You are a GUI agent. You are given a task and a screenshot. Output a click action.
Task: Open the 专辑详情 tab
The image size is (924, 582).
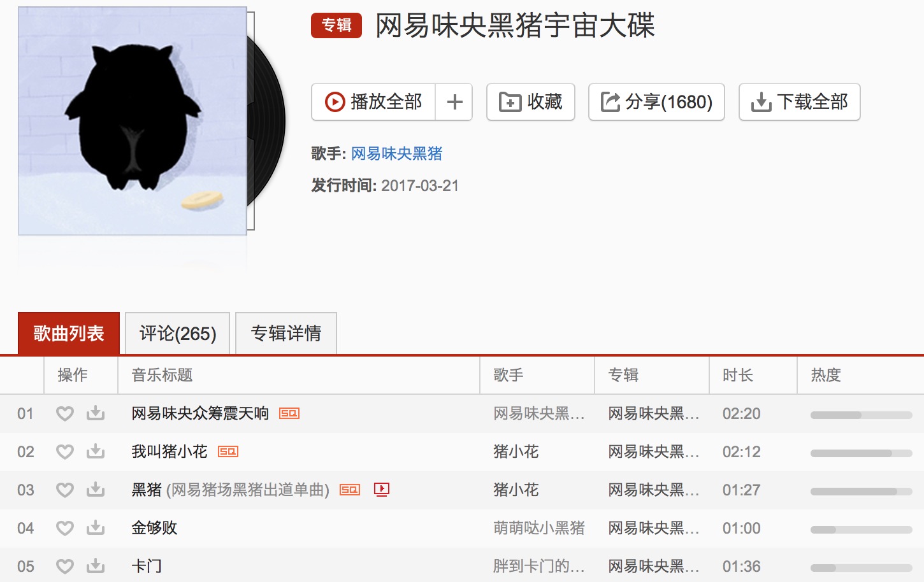[286, 333]
